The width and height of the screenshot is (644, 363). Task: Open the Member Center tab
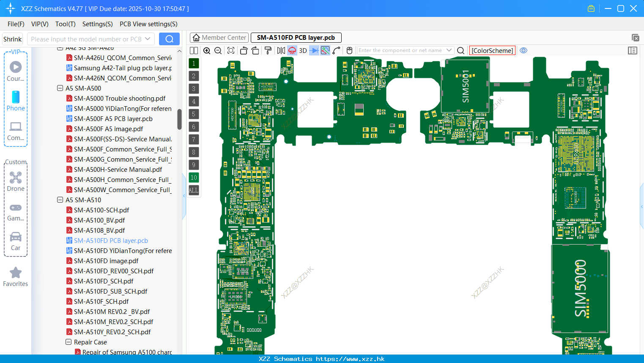[219, 38]
